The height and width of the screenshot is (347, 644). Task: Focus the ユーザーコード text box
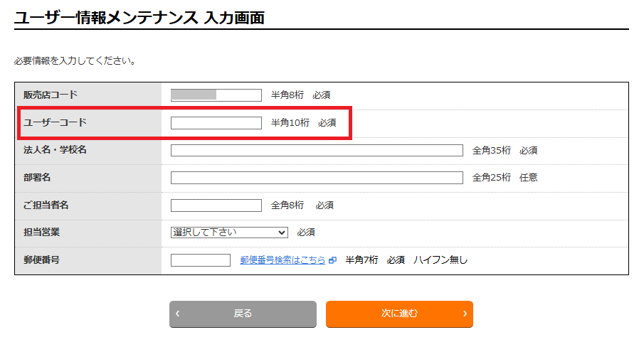pyautogui.click(x=216, y=122)
